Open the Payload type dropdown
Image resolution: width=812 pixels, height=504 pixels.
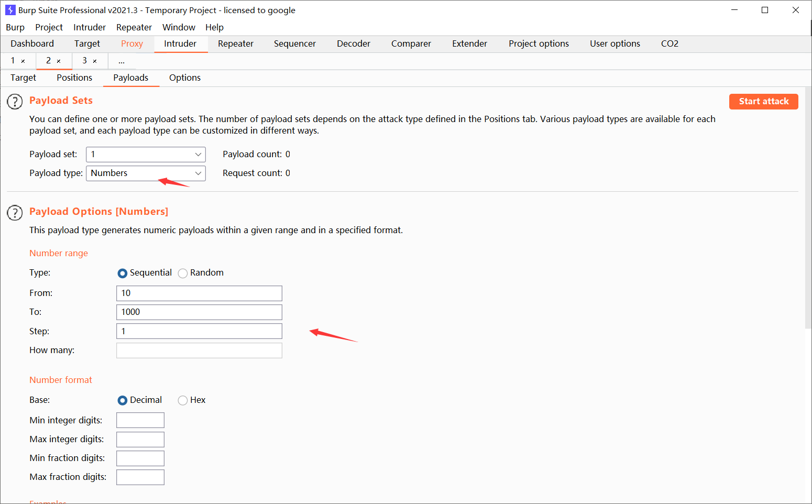pos(146,173)
